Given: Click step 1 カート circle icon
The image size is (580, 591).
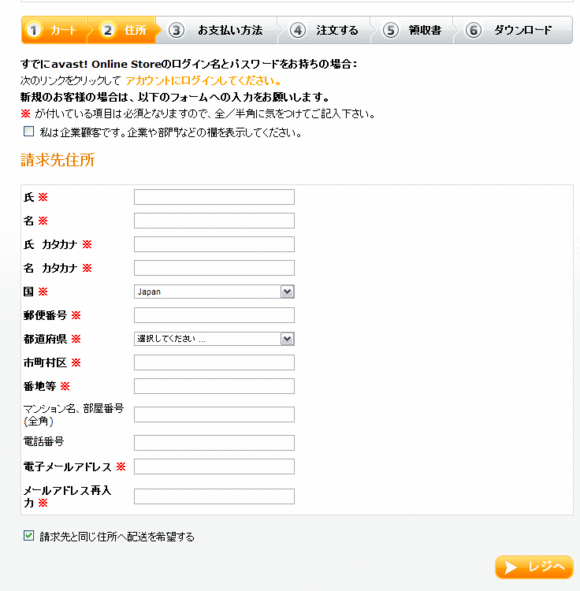Looking at the screenshot, I should [34, 30].
